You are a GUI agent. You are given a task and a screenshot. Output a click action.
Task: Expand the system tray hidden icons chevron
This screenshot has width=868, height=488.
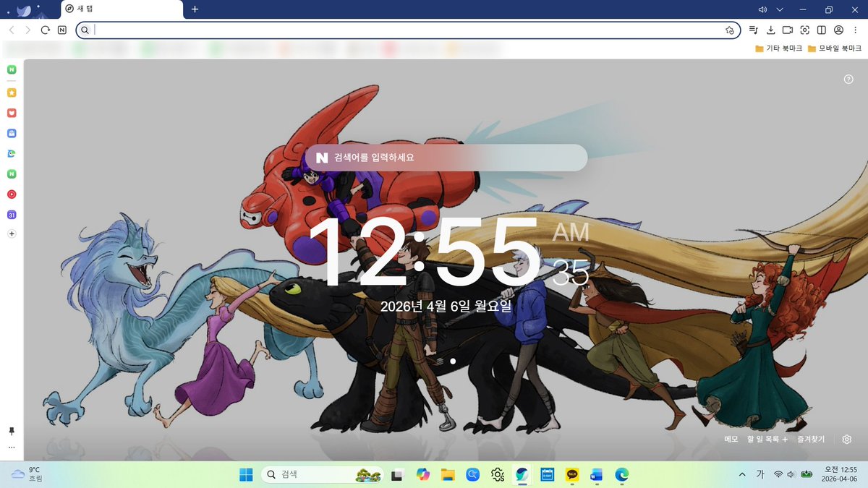742,474
